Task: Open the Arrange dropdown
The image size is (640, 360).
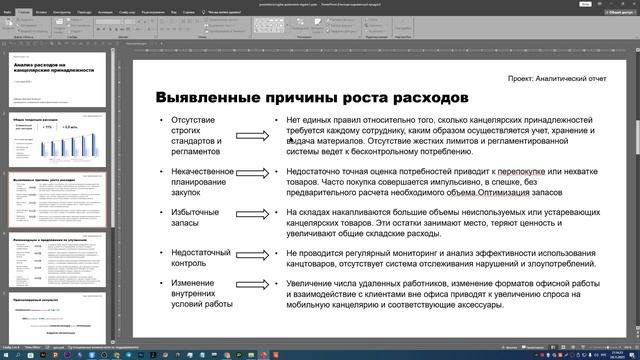Action: [300, 24]
